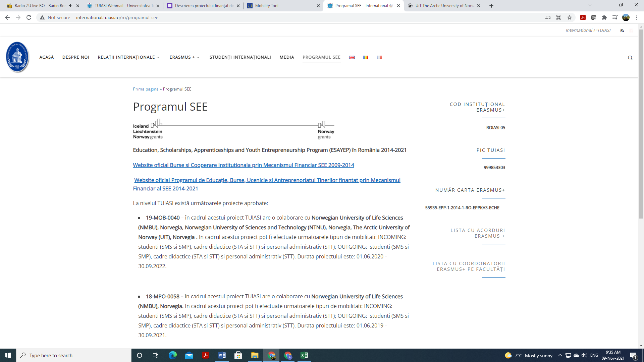Open the taskbar clock and date
This screenshot has width=644, height=362.
point(613,355)
